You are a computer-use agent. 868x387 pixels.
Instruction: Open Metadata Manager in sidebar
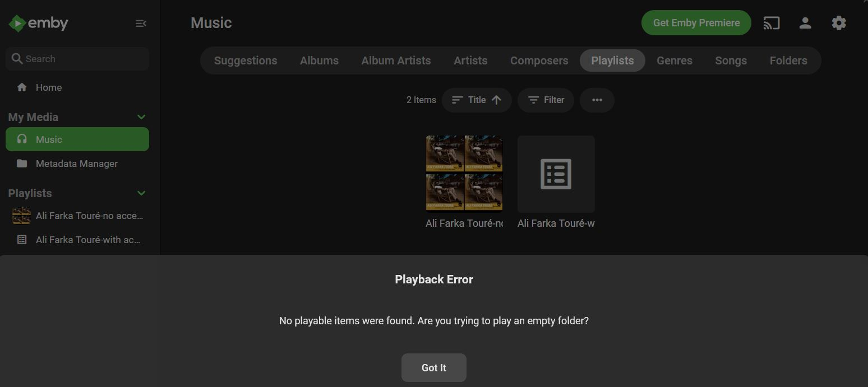tap(77, 164)
